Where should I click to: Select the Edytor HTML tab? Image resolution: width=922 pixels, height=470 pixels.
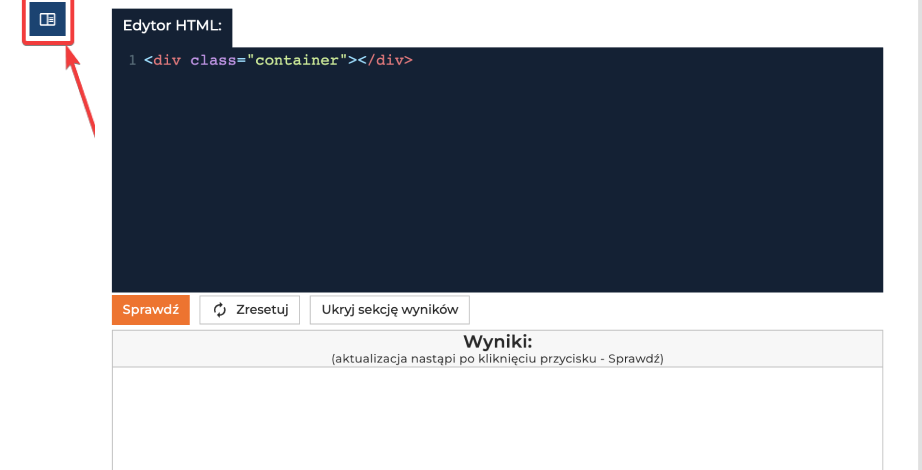coord(172,26)
